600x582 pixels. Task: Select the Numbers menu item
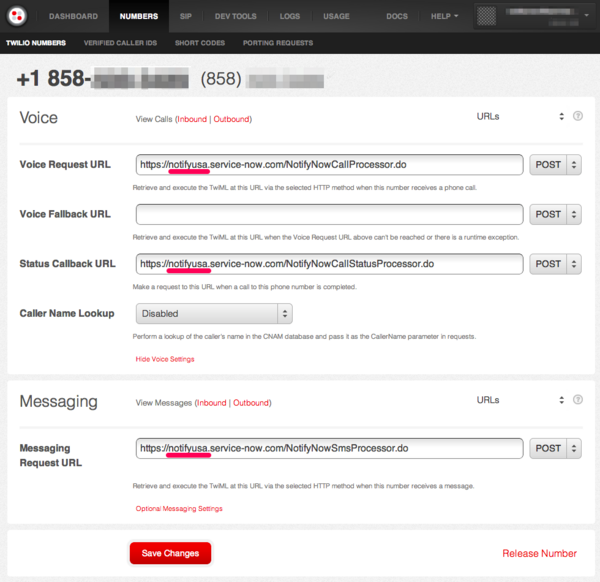pyautogui.click(x=139, y=16)
